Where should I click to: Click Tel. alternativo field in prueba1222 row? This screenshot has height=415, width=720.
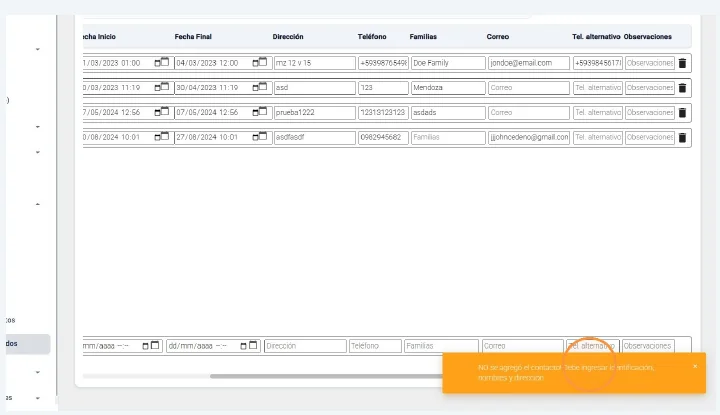click(598, 112)
